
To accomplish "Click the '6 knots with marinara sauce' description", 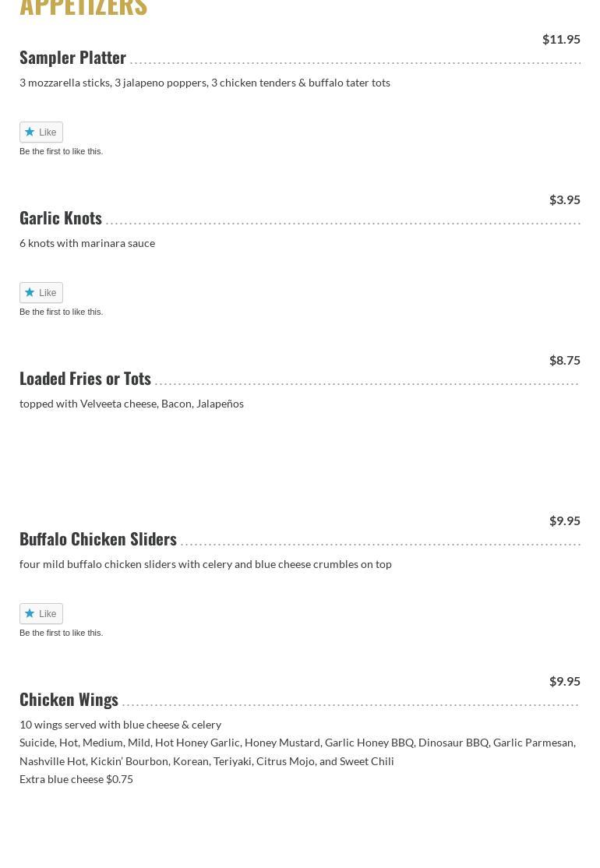I will coord(87,243).
